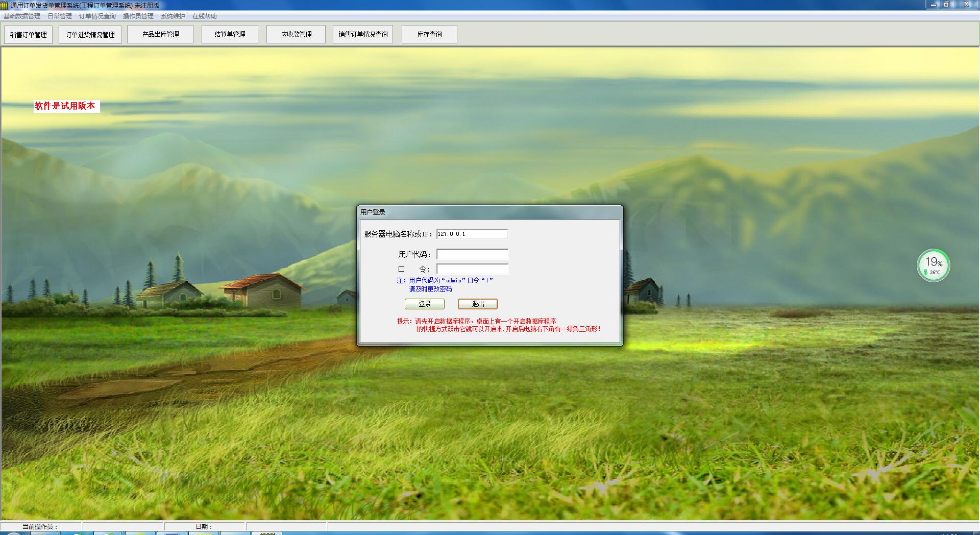The height and width of the screenshot is (535, 980).
Task: Click the 日期 status bar label
Action: click(x=204, y=526)
